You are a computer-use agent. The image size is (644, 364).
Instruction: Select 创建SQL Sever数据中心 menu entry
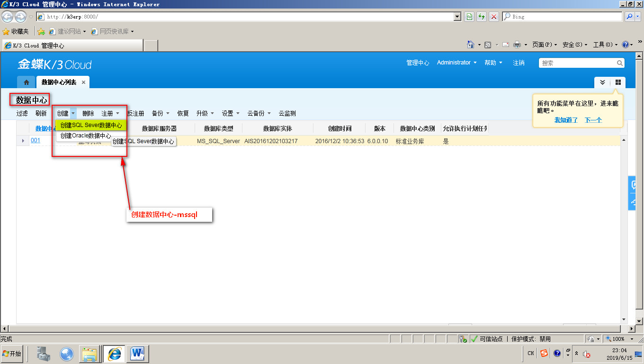pyautogui.click(x=91, y=126)
